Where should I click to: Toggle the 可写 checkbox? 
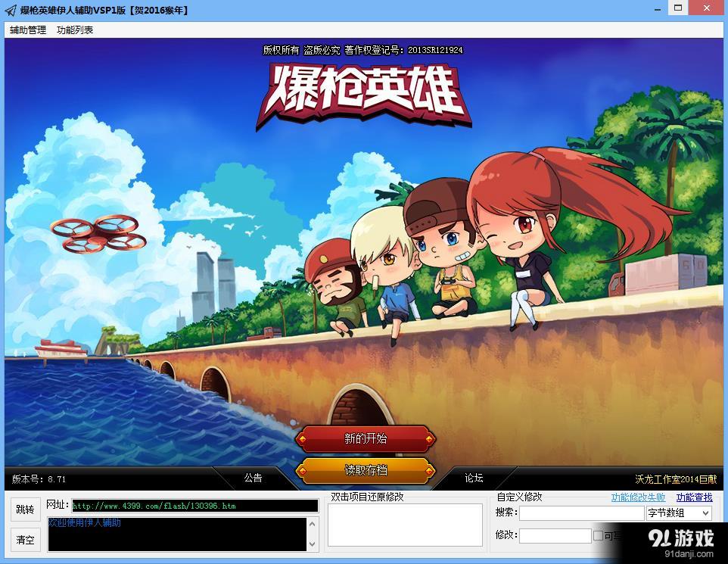point(598,536)
